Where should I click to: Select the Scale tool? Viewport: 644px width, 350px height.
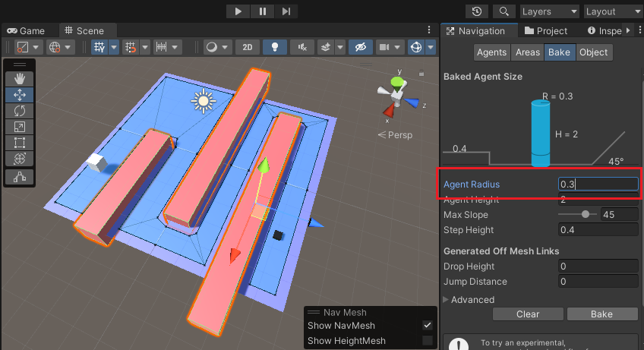[x=20, y=127]
